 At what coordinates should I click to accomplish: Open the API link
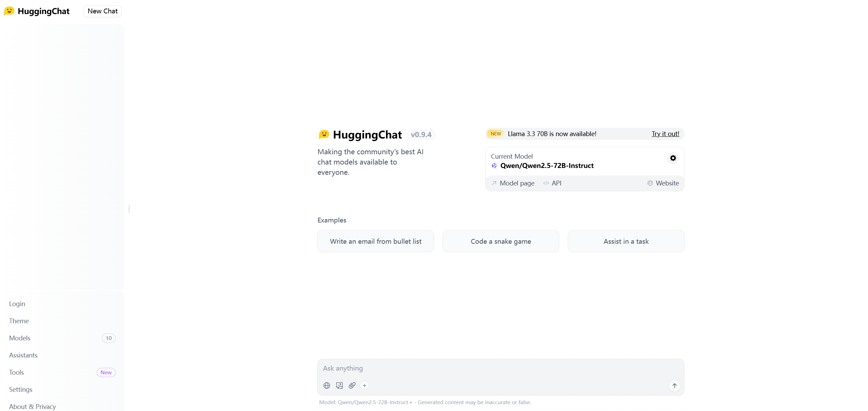click(x=552, y=183)
